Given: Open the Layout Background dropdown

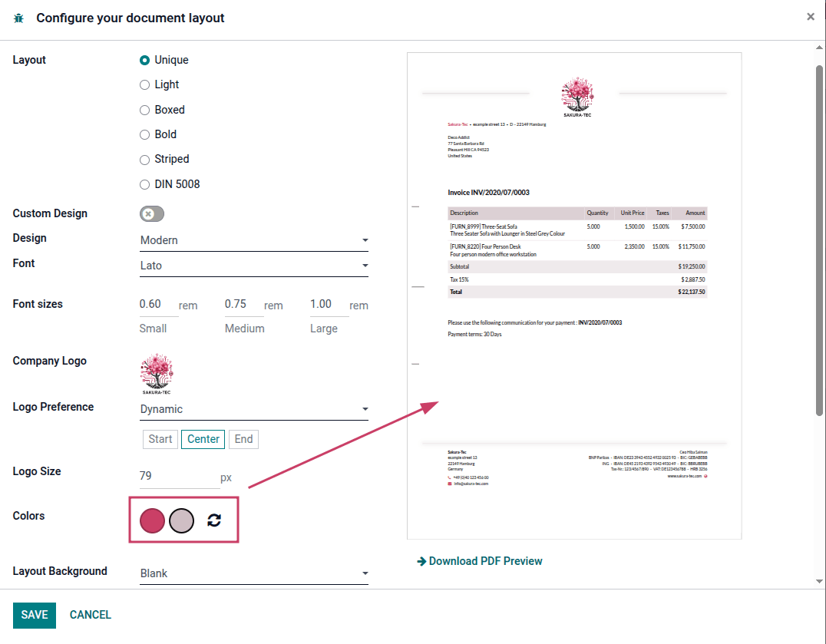Looking at the screenshot, I should coord(254,573).
